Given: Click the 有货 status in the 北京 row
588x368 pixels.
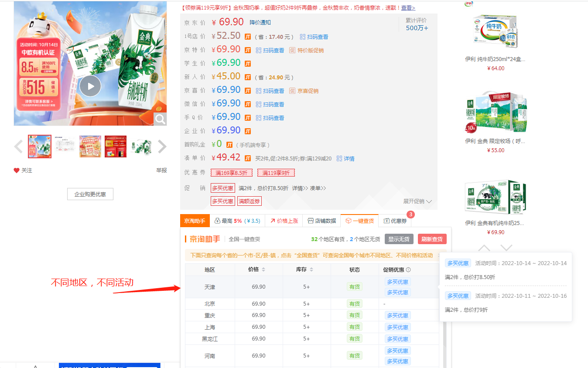Looking at the screenshot, I should (x=355, y=304).
